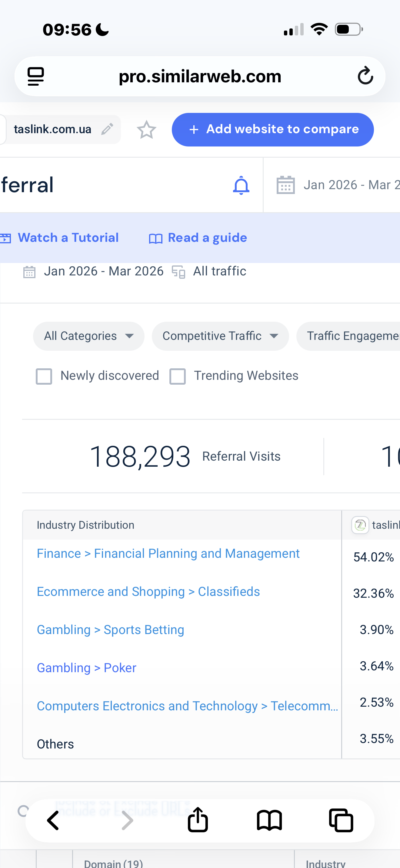Select Finance > Financial Planning and Management

168,554
